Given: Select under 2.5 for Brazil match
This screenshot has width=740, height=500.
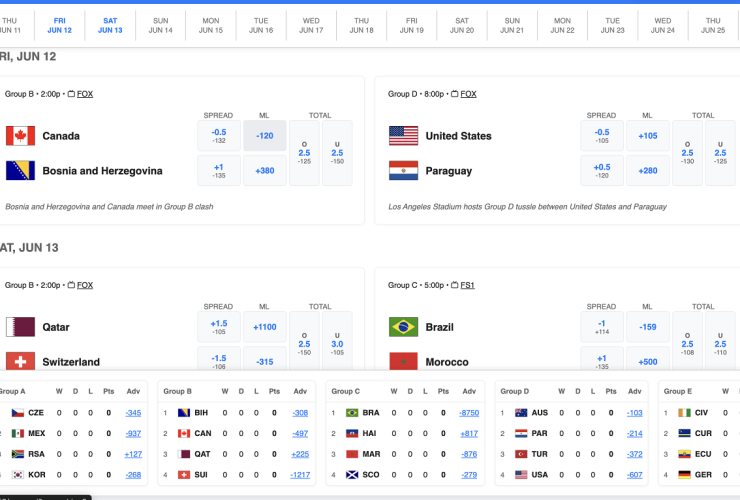Looking at the screenshot, I should point(720,342).
